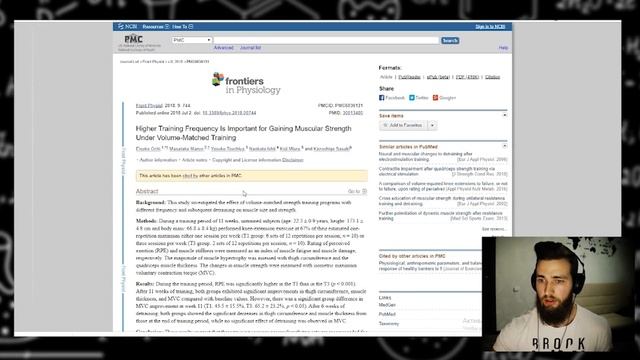Click Sign in to NCBI link

coord(490,27)
